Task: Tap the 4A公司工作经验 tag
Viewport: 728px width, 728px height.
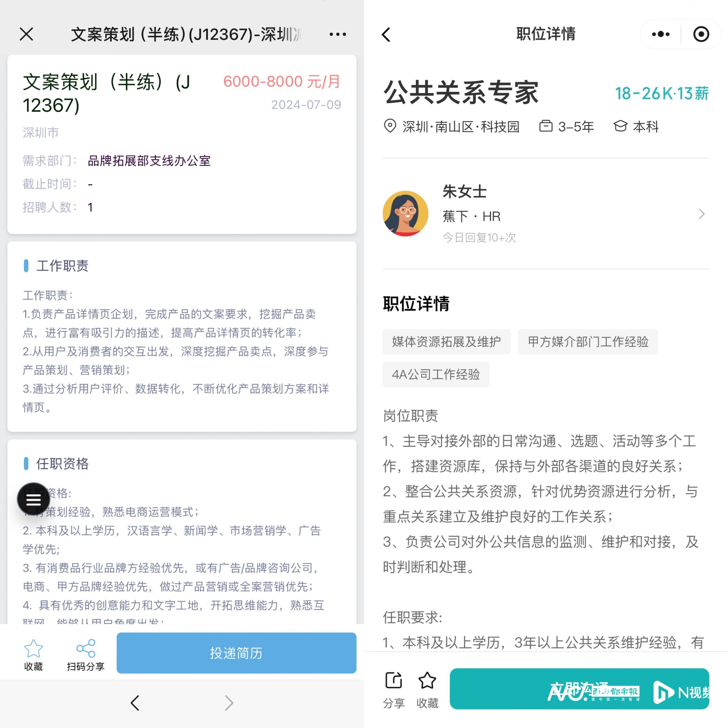Action: click(x=436, y=374)
